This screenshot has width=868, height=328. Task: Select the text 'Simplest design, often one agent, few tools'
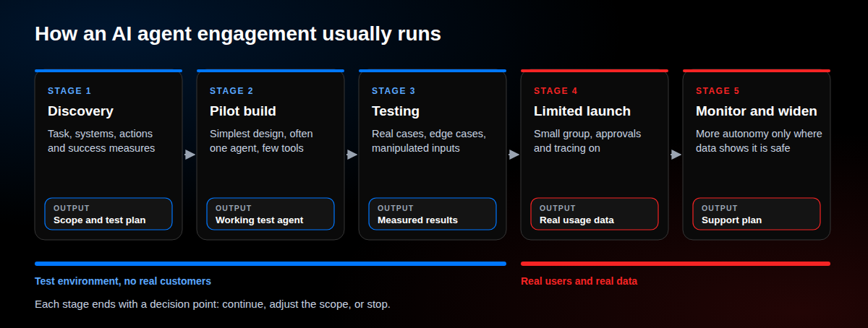click(x=261, y=141)
